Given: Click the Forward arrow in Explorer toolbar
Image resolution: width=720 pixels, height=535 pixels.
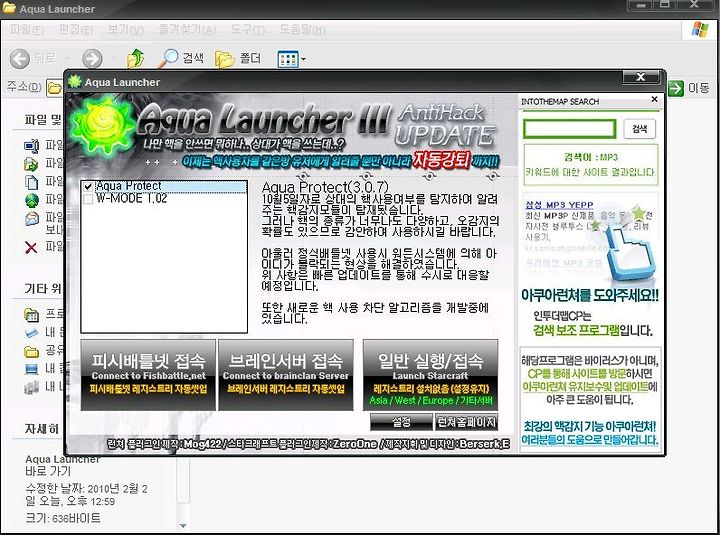Looking at the screenshot, I should point(92,59).
